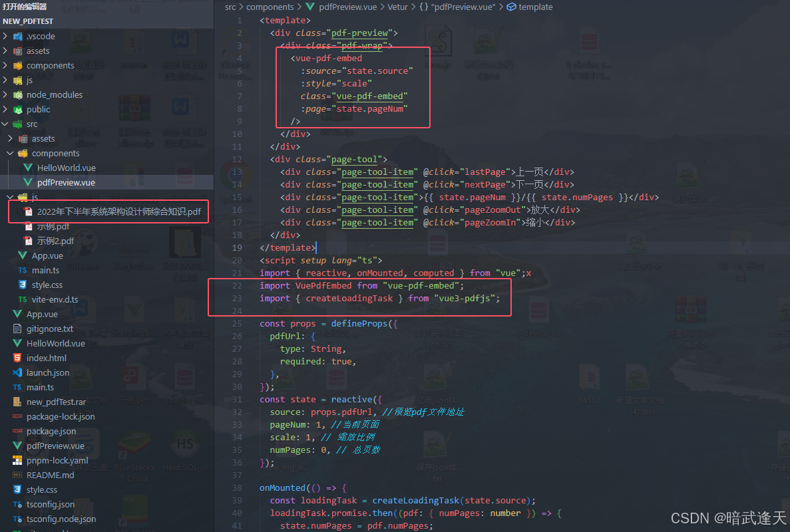
Task: Click "vue-pdf-embed" string on line 22
Action: pos(421,285)
